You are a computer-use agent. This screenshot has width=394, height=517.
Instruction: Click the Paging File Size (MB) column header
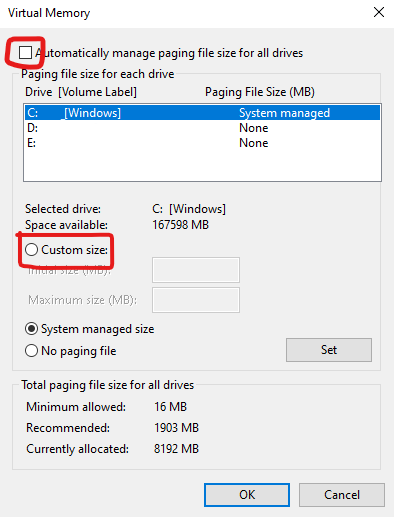(x=260, y=92)
